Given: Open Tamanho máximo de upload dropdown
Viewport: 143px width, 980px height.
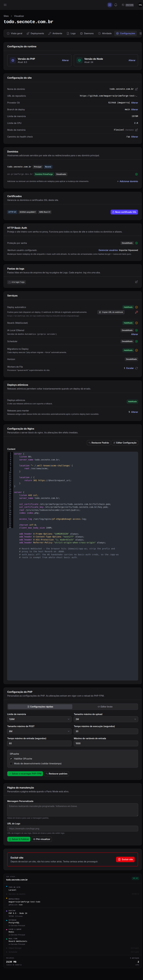Looking at the screenshot, I should tap(106, 719).
